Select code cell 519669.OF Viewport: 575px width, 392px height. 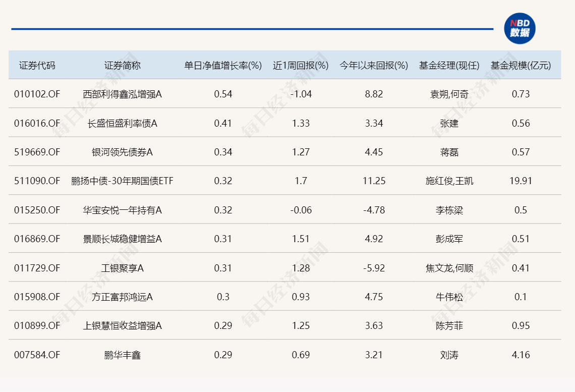pyautogui.click(x=37, y=152)
